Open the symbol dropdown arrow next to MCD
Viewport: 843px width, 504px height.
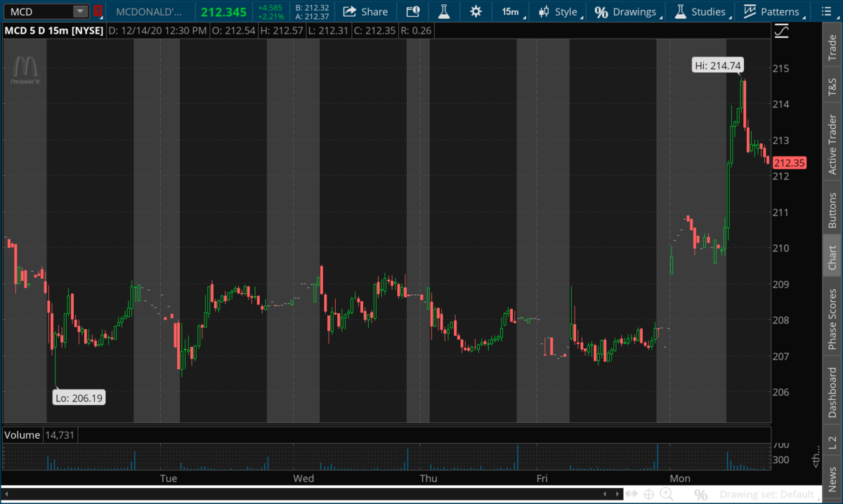(81, 11)
